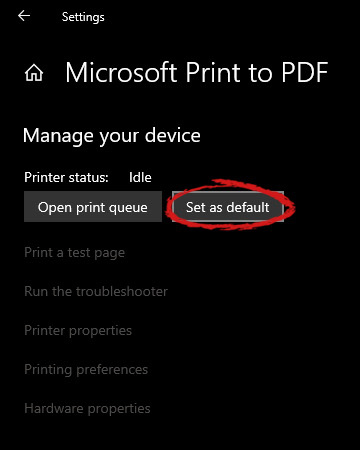This screenshot has height=450, width=360.
Task: Open Printer properties
Action: (x=78, y=331)
